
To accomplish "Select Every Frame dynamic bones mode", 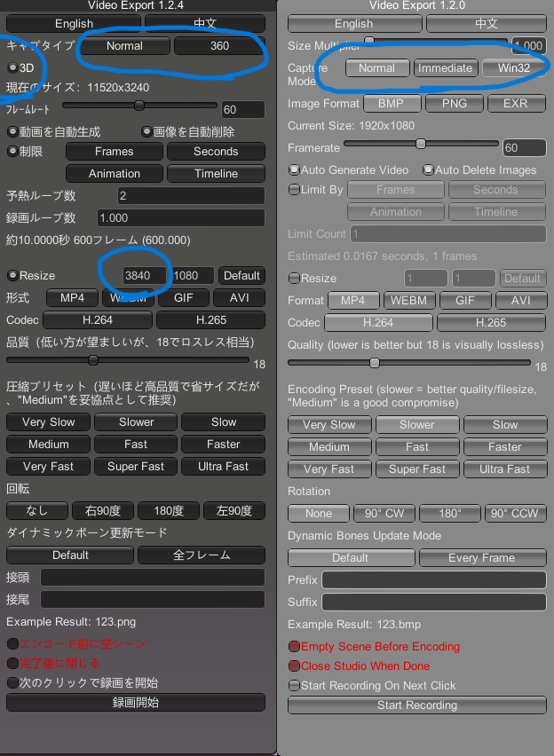I will tap(482, 558).
